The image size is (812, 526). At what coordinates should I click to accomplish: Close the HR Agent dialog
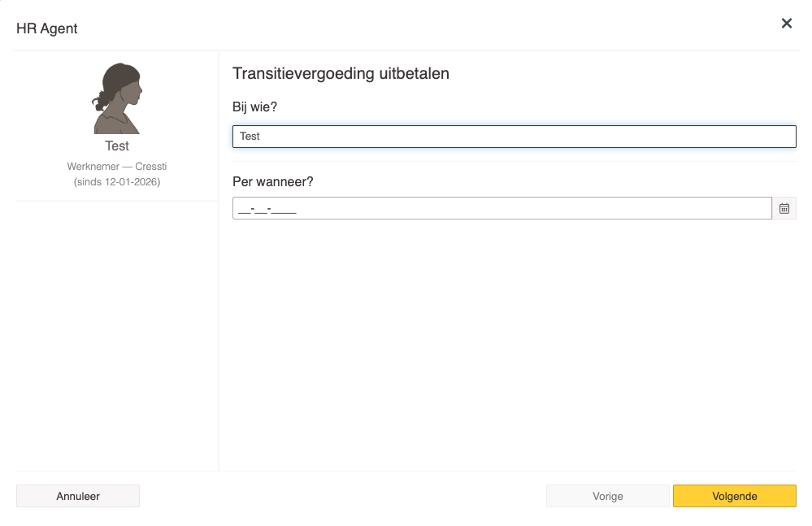click(x=786, y=24)
